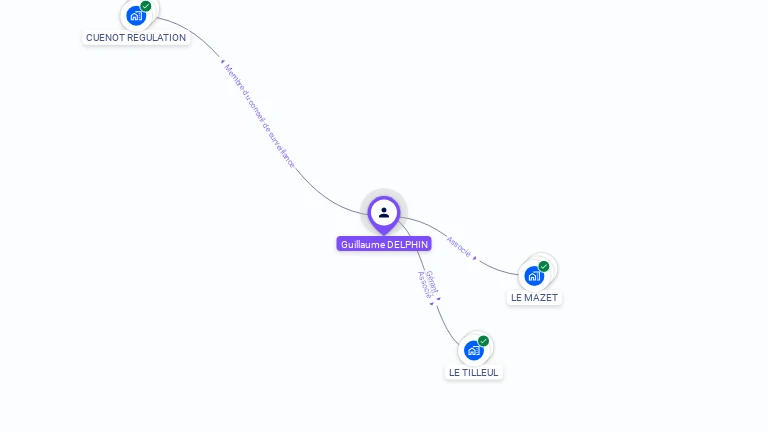Select stacked node circle behind LE MAZET
768x432 pixels.
551,262
